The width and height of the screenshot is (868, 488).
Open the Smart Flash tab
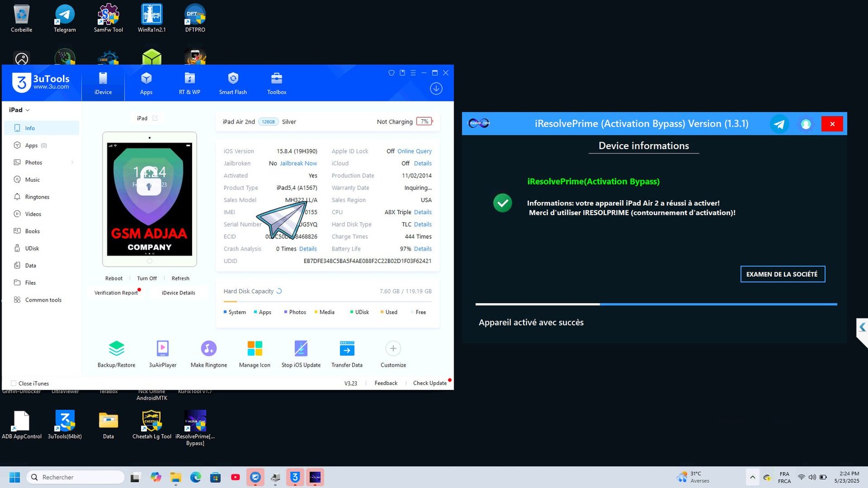tap(233, 83)
